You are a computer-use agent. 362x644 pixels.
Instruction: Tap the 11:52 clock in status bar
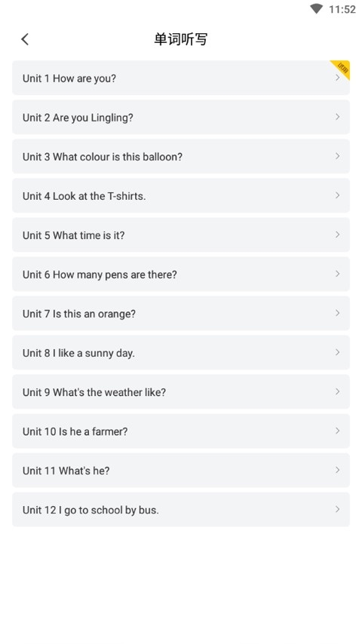(x=342, y=9)
